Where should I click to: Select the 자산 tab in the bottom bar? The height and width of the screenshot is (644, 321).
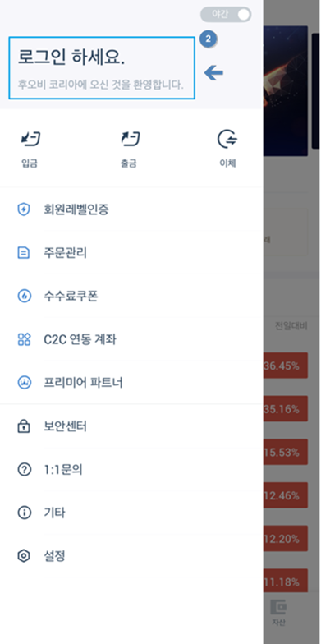pyautogui.click(x=279, y=613)
